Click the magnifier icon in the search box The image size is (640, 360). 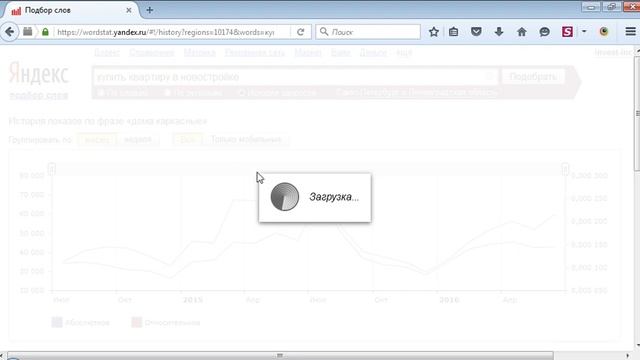pyautogui.click(x=324, y=32)
